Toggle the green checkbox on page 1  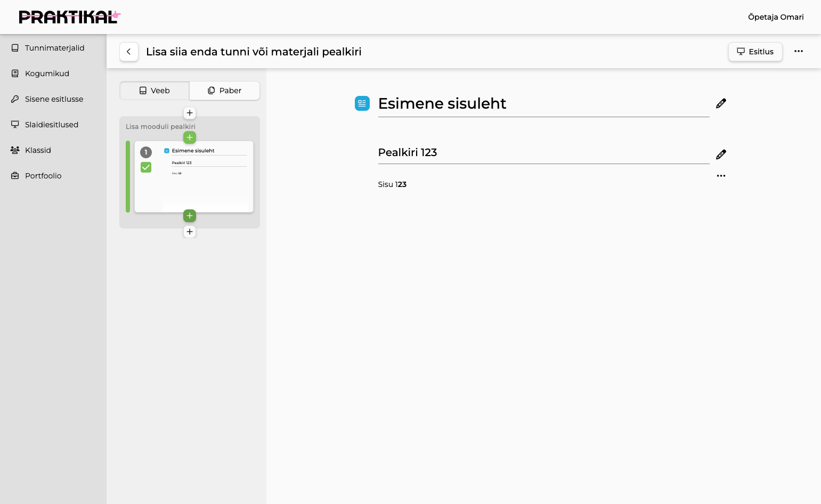point(146,167)
